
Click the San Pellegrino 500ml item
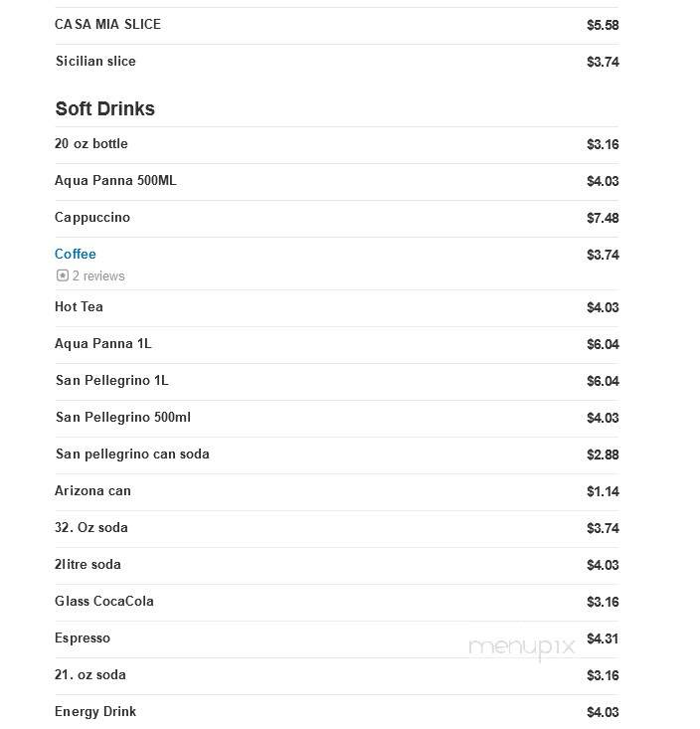coord(123,417)
